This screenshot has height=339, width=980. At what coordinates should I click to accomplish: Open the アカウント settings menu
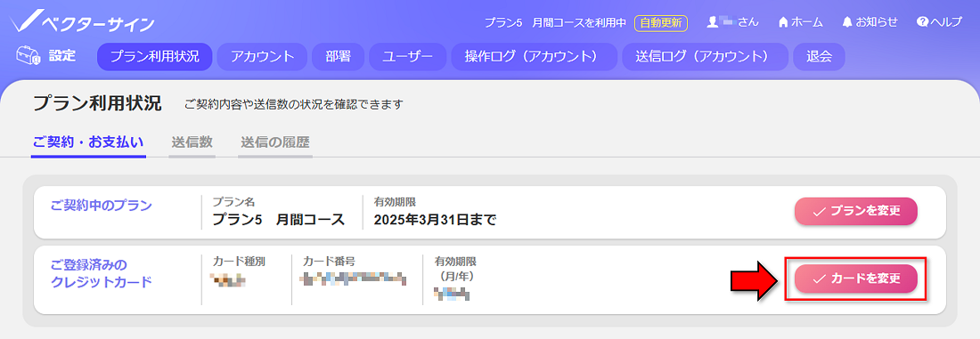coord(262,57)
